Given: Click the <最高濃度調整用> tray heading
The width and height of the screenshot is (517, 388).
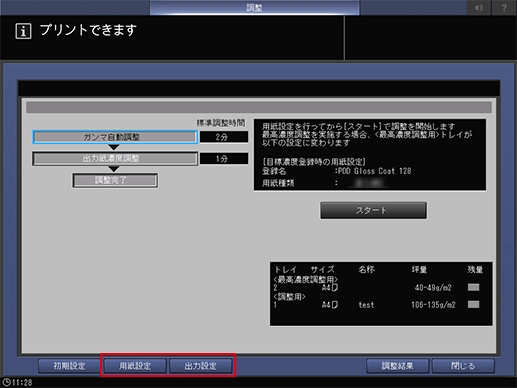Looking at the screenshot, I should pos(306,279).
